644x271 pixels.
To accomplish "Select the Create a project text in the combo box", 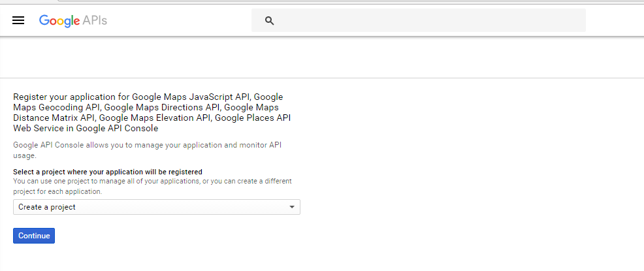I will [47, 207].
